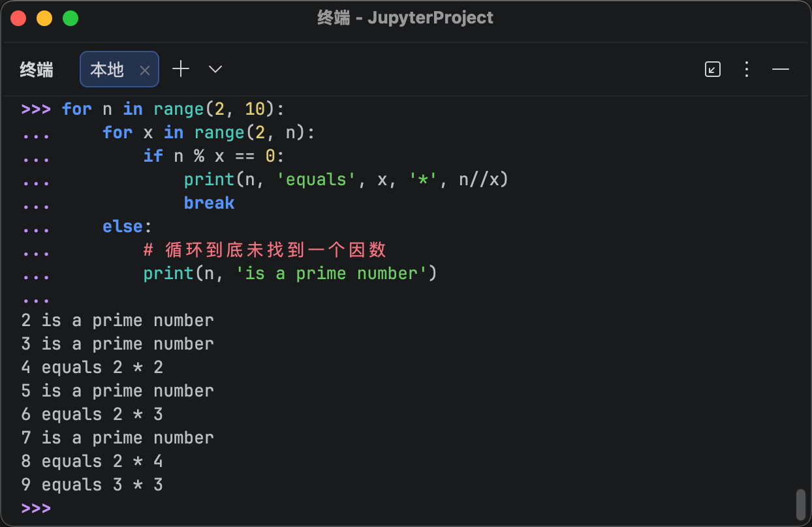Click the window title 终端 - JupyterProject
The image size is (812, 527).
coord(405,18)
